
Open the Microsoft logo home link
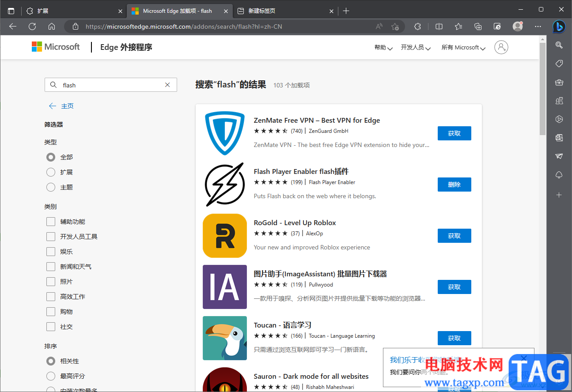(56, 47)
